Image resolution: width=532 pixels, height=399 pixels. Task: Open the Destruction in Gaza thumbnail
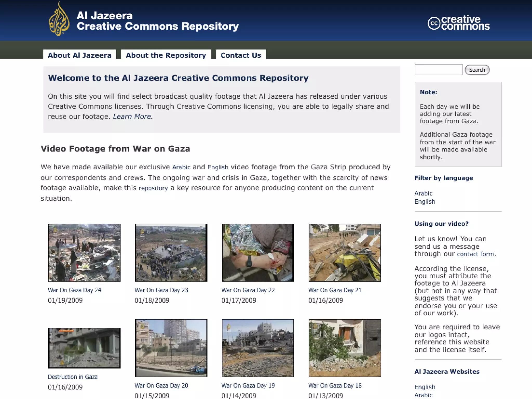tap(84, 348)
